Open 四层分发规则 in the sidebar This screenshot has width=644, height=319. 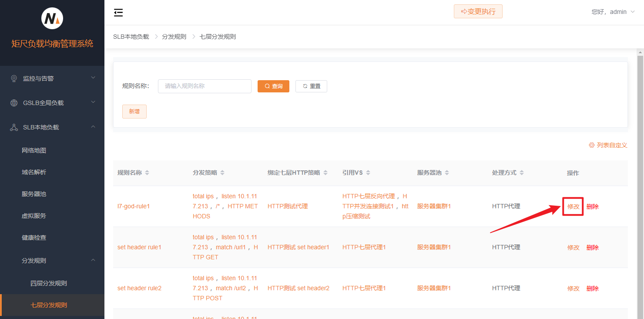(x=49, y=283)
